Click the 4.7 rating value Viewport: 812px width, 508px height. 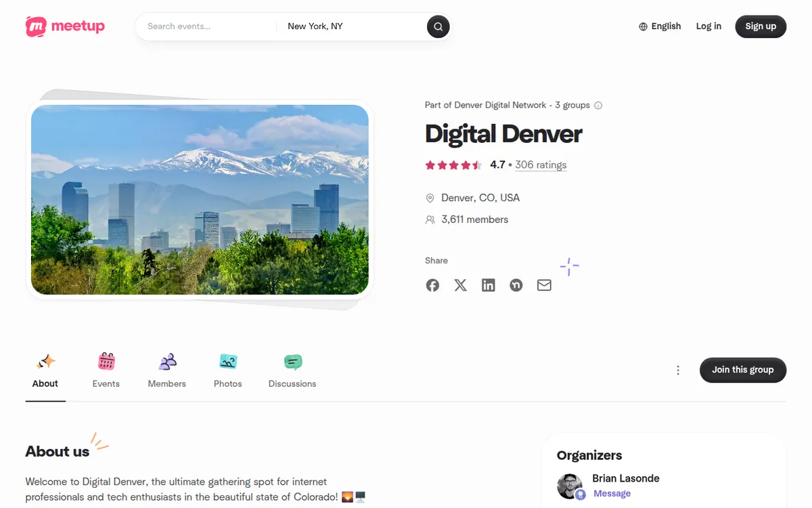[497, 165]
